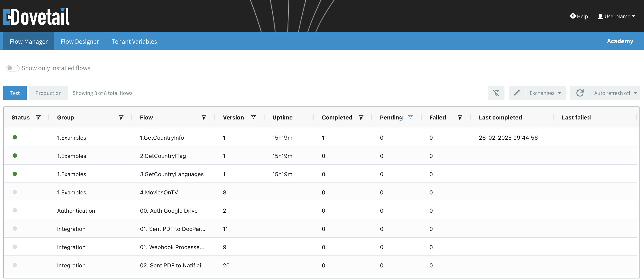644x280 pixels.
Task: Click Completed count 11
Action: click(324, 138)
